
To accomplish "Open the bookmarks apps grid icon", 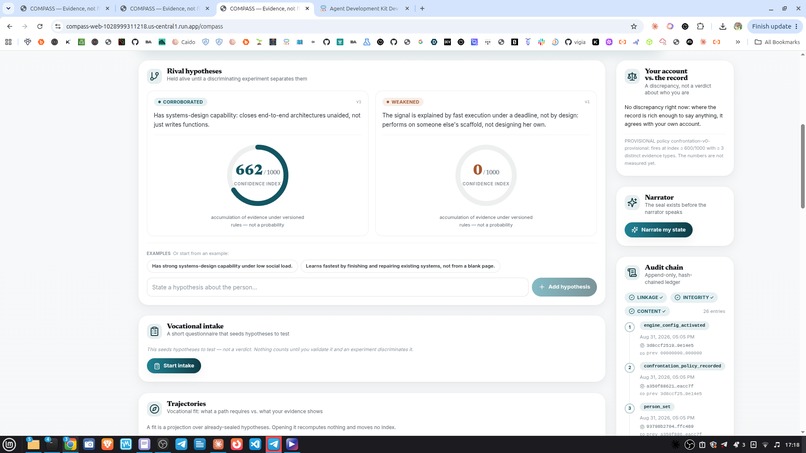I will 8,42.
